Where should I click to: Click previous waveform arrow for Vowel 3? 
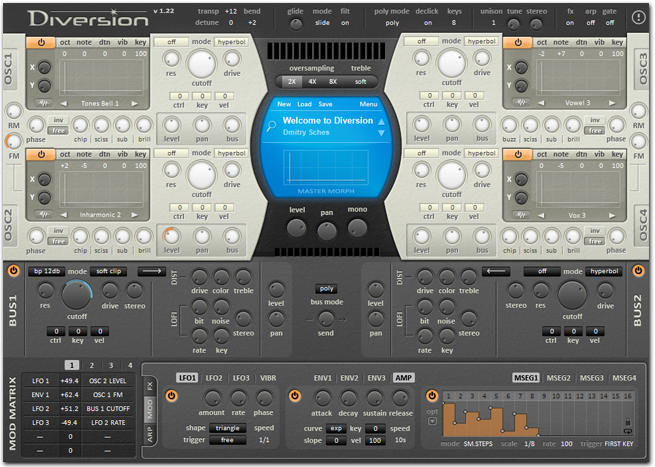pos(541,103)
